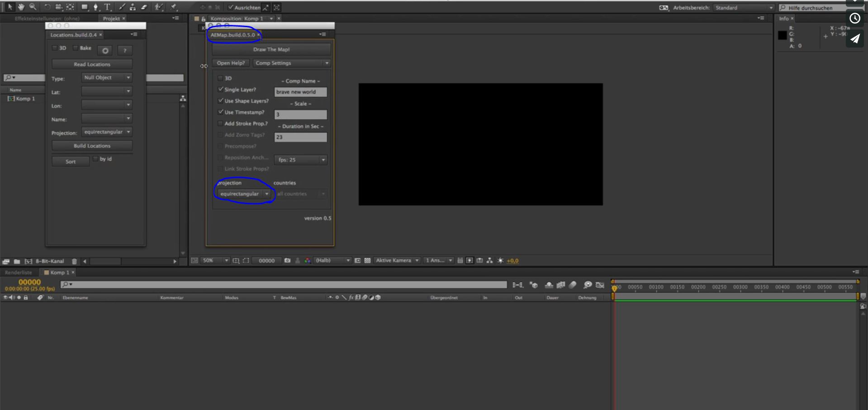The height and width of the screenshot is (410, 868).
Task: Click the Read Locations button
Action: click(92, 64)
